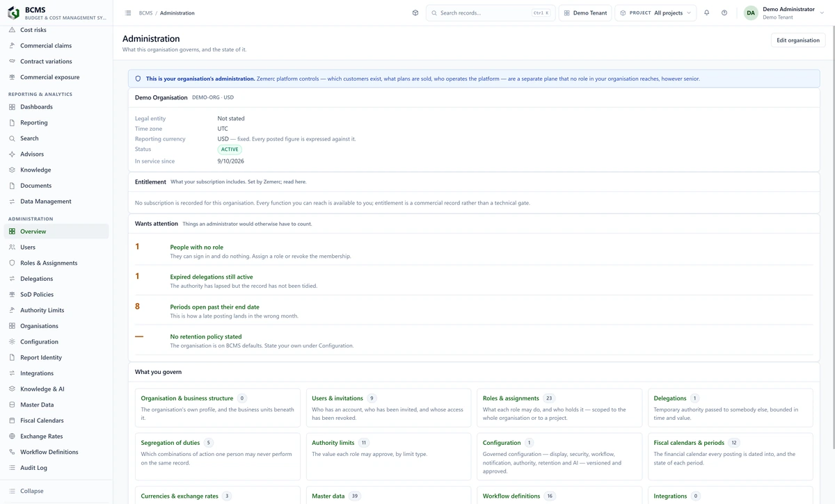Screen dimensions: 835x504
Task: Click the BCMS breadcrumb link
Action: click(145, 13)
